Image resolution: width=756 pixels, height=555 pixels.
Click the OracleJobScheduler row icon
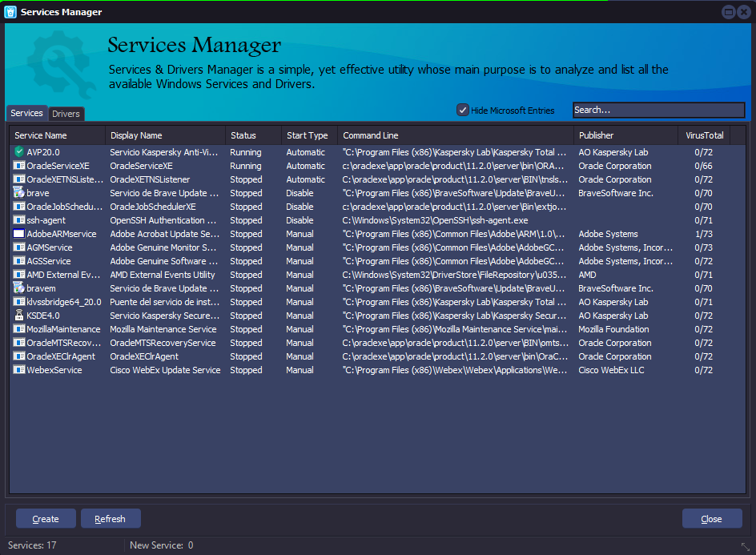pos(18,207)
